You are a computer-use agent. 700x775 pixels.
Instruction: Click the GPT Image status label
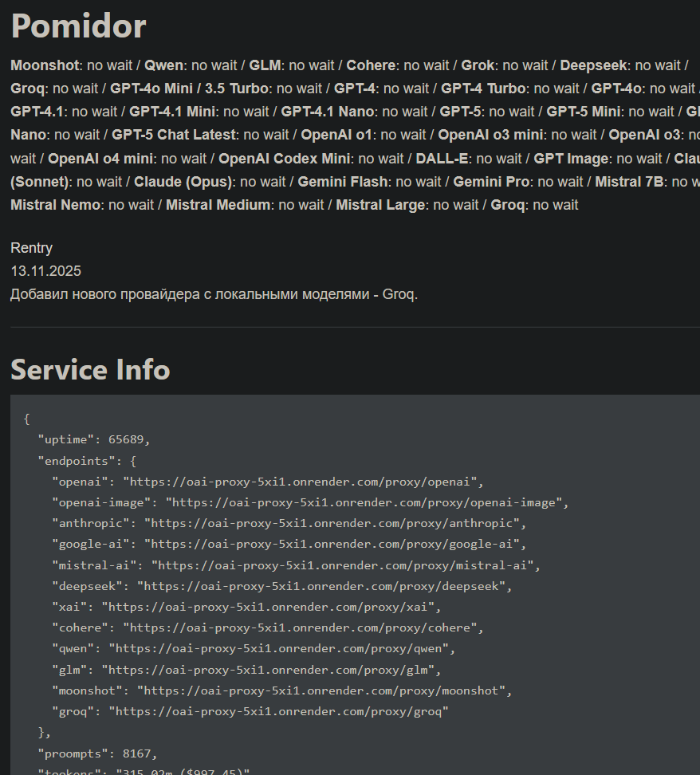[571, 159]
